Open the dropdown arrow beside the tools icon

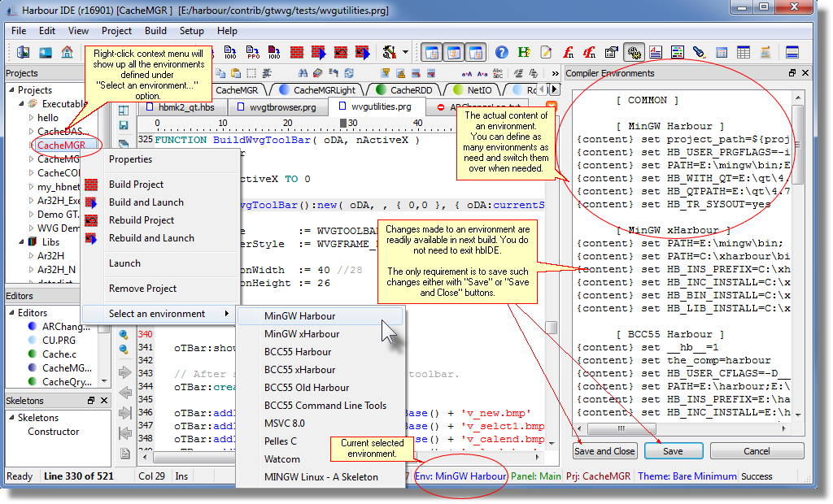pos(405,50)
